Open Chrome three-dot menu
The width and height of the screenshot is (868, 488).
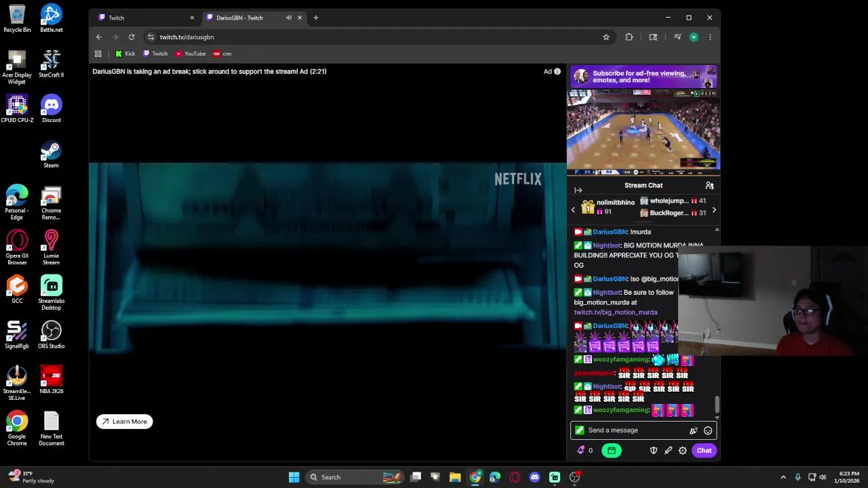pyautogui.click(x=710, y=37)
